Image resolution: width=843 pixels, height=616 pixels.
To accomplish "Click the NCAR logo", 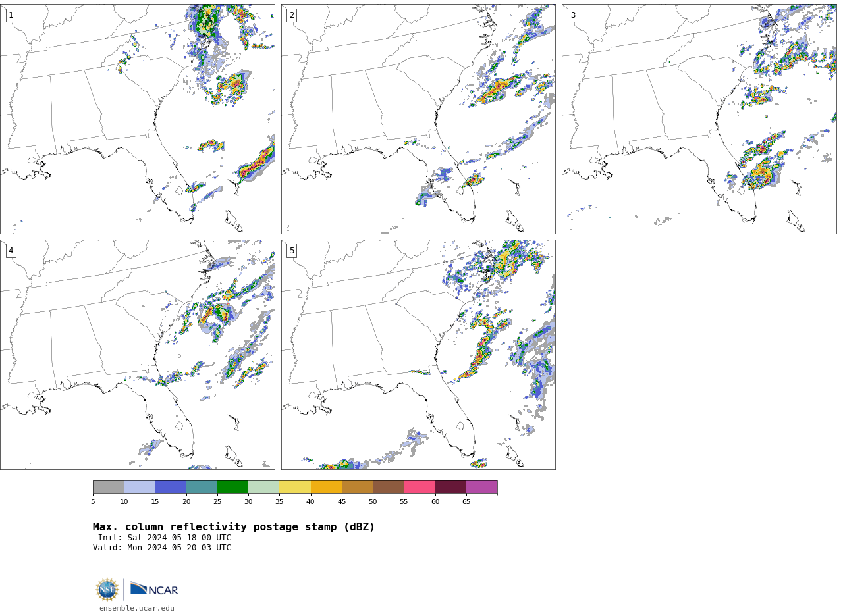I will click(x=154, y=589).
